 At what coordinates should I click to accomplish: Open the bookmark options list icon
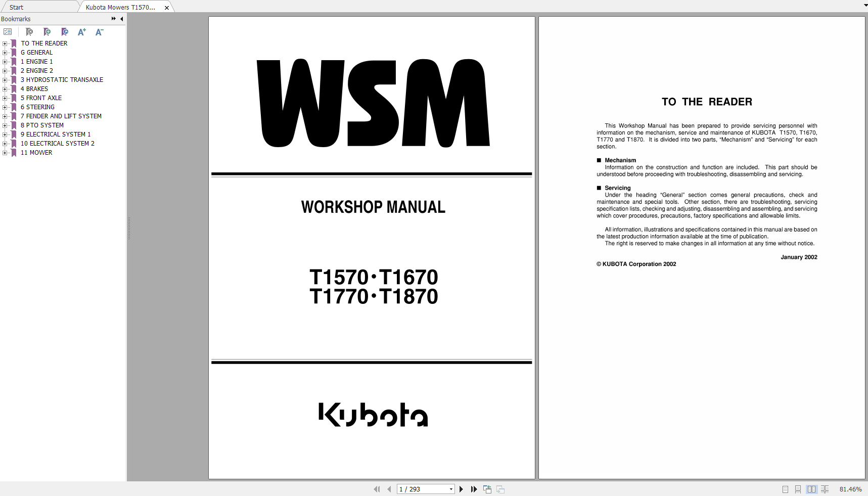click(8, 32)
